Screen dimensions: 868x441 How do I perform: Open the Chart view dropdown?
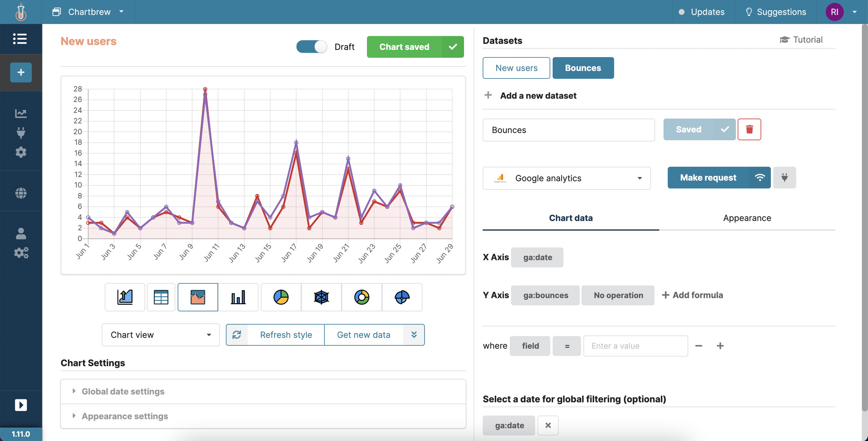tap(160, 335)
